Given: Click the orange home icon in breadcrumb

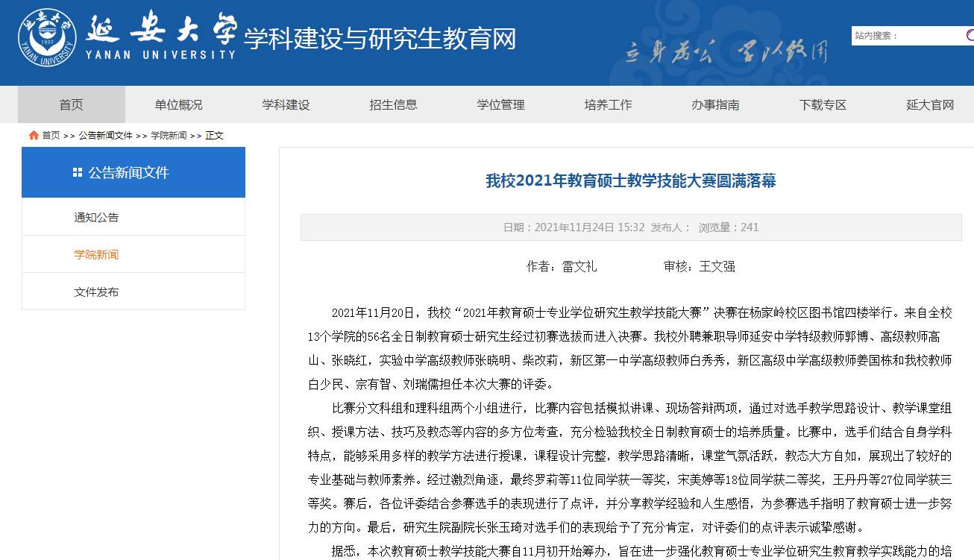Looking at the screenshot, I should (34, 135).
